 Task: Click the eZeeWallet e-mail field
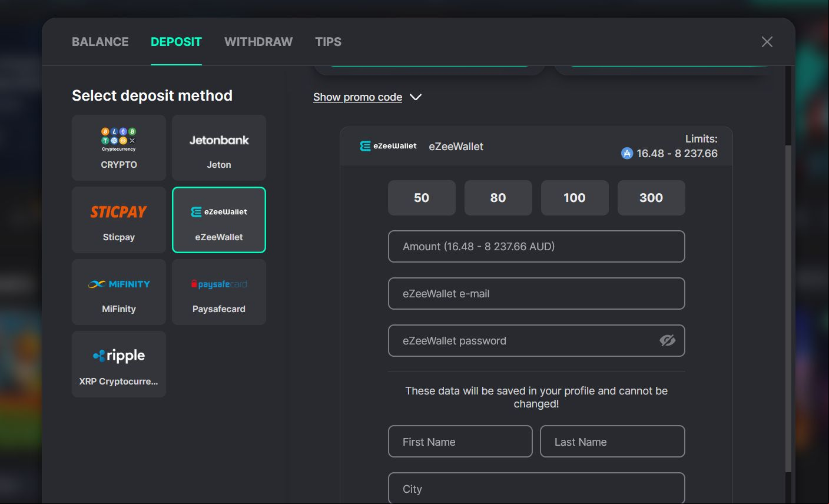[536, 293]
